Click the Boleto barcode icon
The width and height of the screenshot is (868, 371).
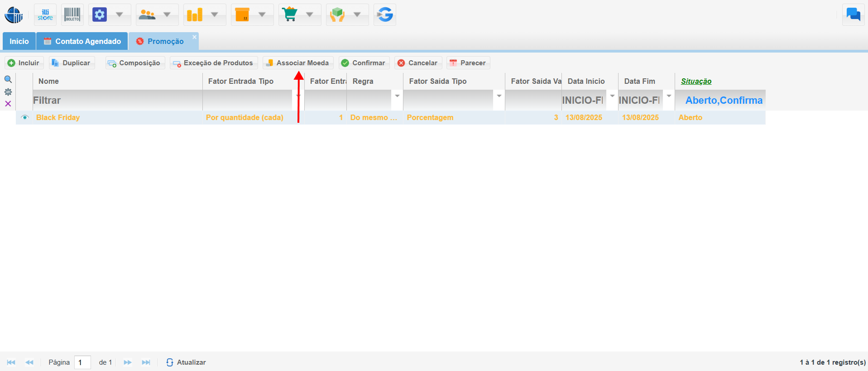[x=72, y=15]
